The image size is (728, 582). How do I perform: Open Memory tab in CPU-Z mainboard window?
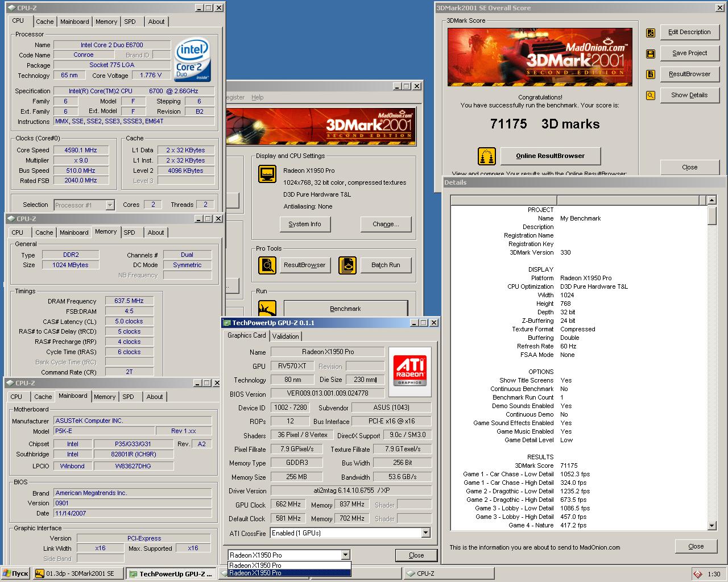point(104,397)
